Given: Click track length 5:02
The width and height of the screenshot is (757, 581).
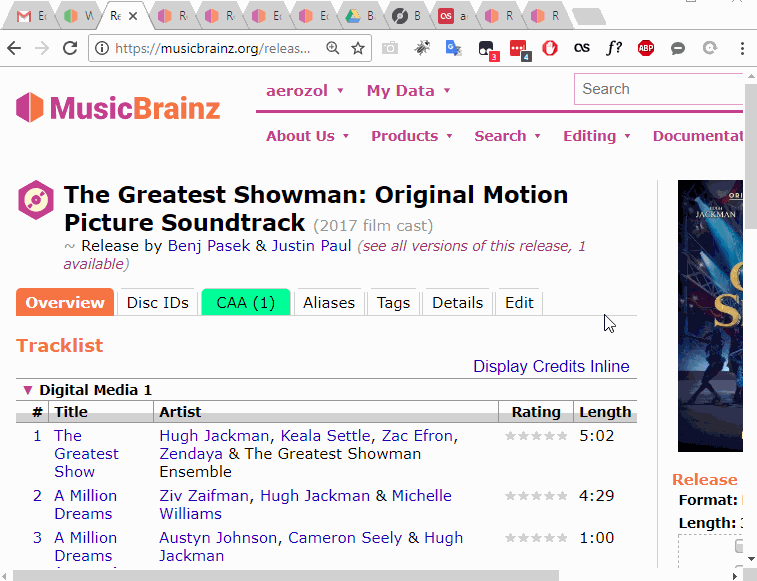Looking at the screenshot, I should 597,436.
